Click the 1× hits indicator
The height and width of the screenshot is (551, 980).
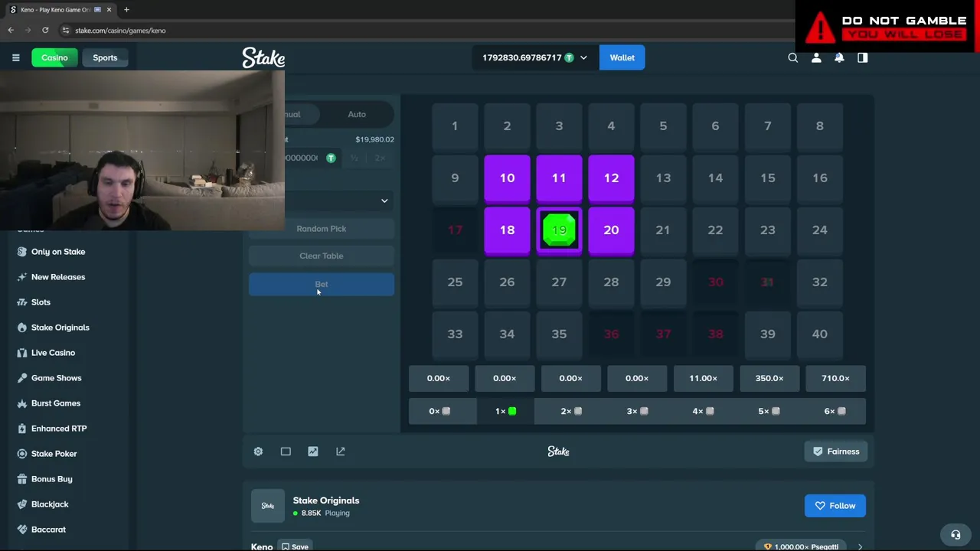point(505,411)
